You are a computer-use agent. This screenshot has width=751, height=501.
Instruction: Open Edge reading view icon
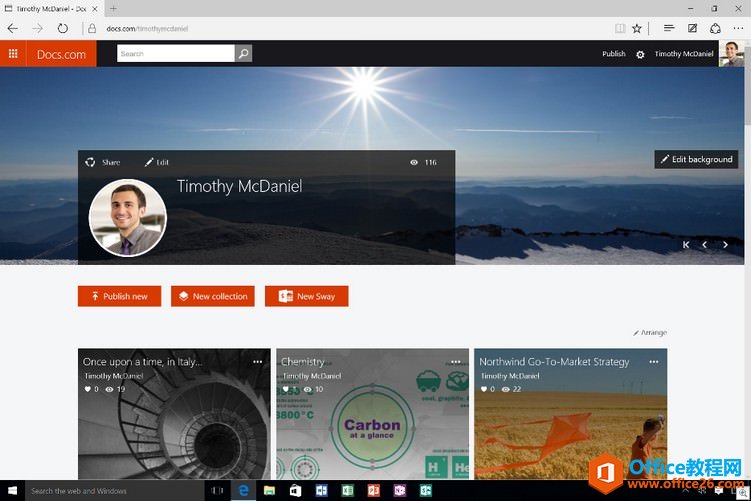tap(620, 29)
